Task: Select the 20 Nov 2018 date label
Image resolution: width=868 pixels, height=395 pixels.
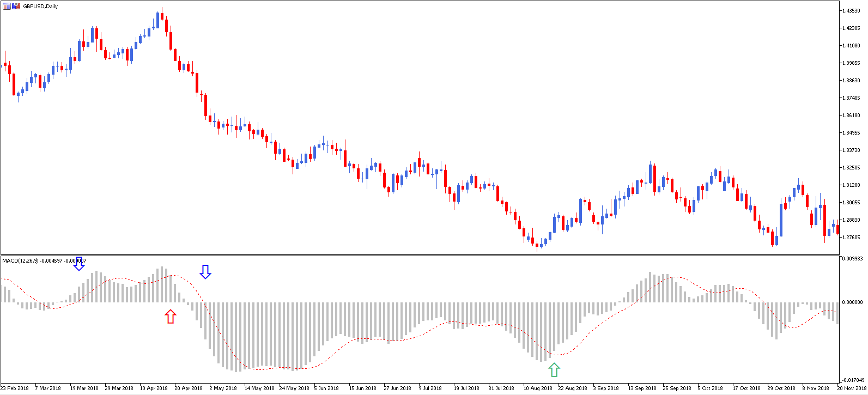Action: pyautogui.click(x=852, y=388)
